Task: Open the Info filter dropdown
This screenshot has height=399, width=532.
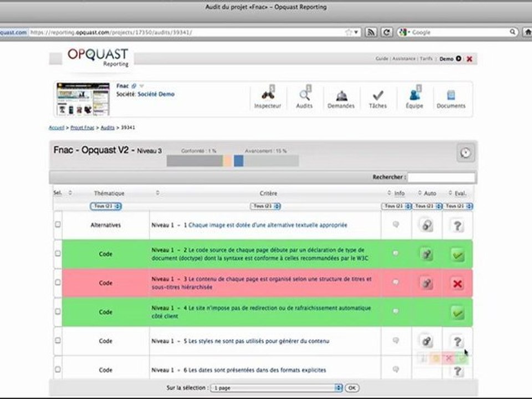Action: [396, 206]
